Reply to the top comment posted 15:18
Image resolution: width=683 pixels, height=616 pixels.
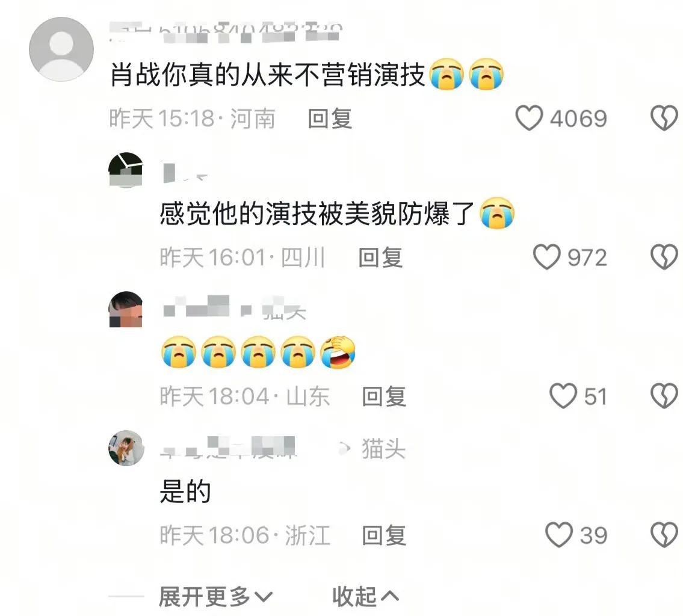point(330,119)
